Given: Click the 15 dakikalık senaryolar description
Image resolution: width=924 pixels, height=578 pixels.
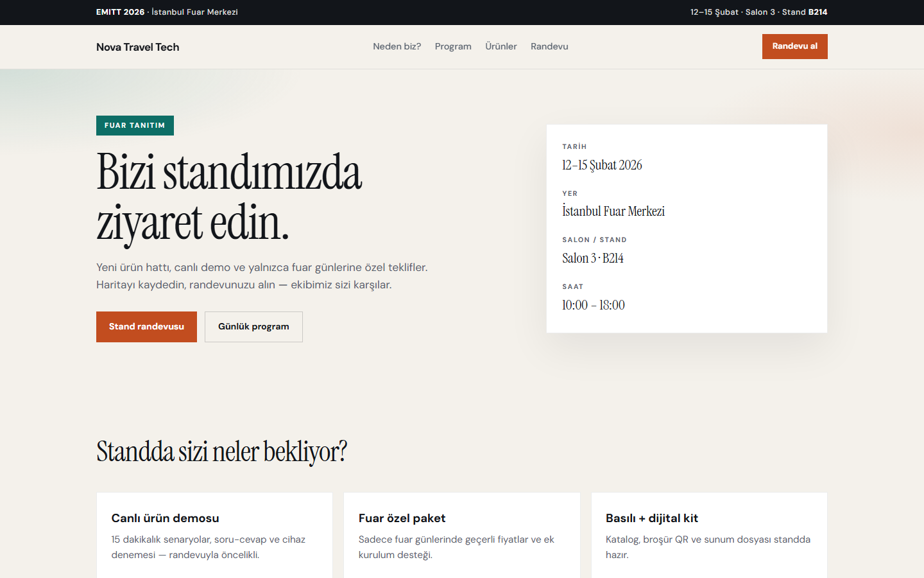Looking at the screenshot, I should [x=209, y=547].
